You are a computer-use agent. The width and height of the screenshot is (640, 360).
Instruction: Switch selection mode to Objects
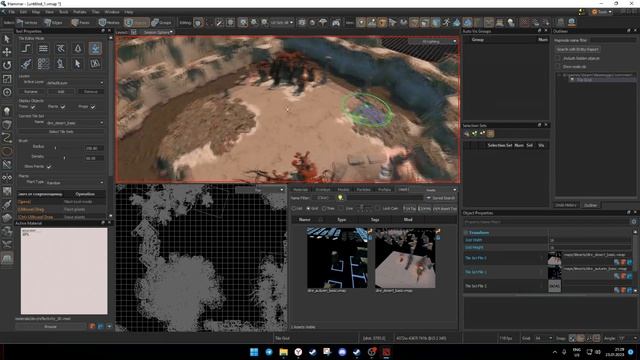pos(137,22)
